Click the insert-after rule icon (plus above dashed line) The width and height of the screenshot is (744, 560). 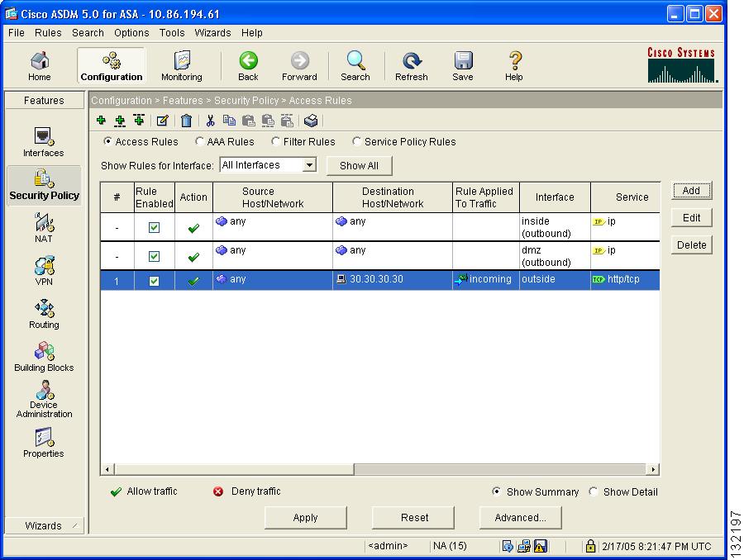click(120, 121)
